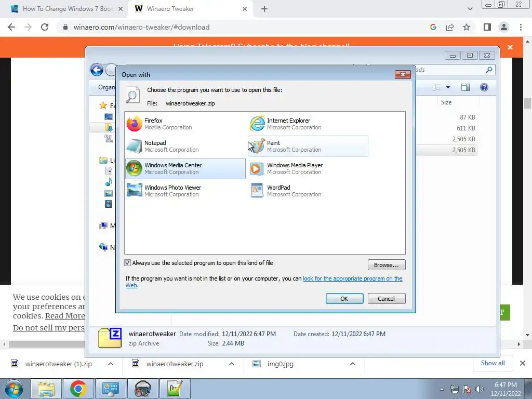The height and width of the screenshot is (399, 532).
Task: Expand Chrome tab search chevron
Action: tap(470, 9)
